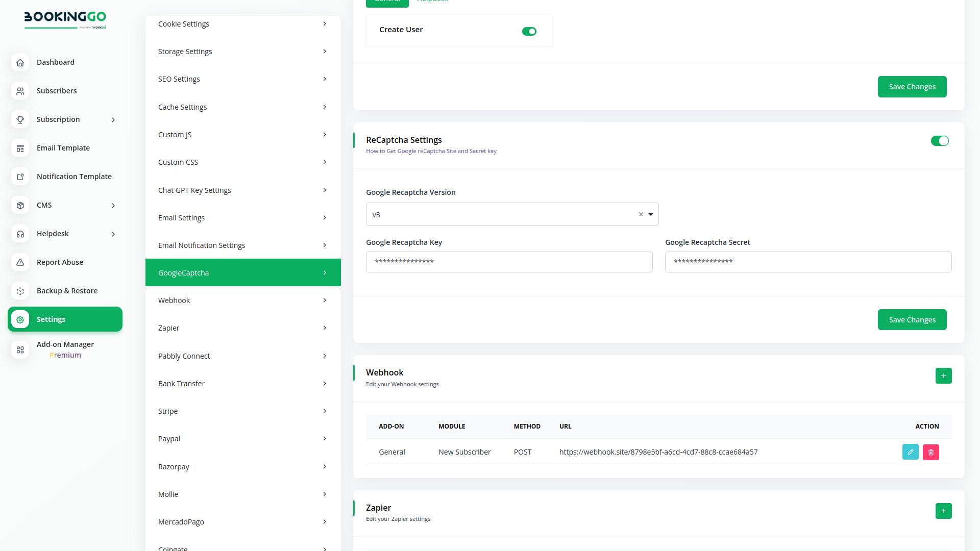
Task: Click the Dashboard home icon
Action: coord(20,62)
